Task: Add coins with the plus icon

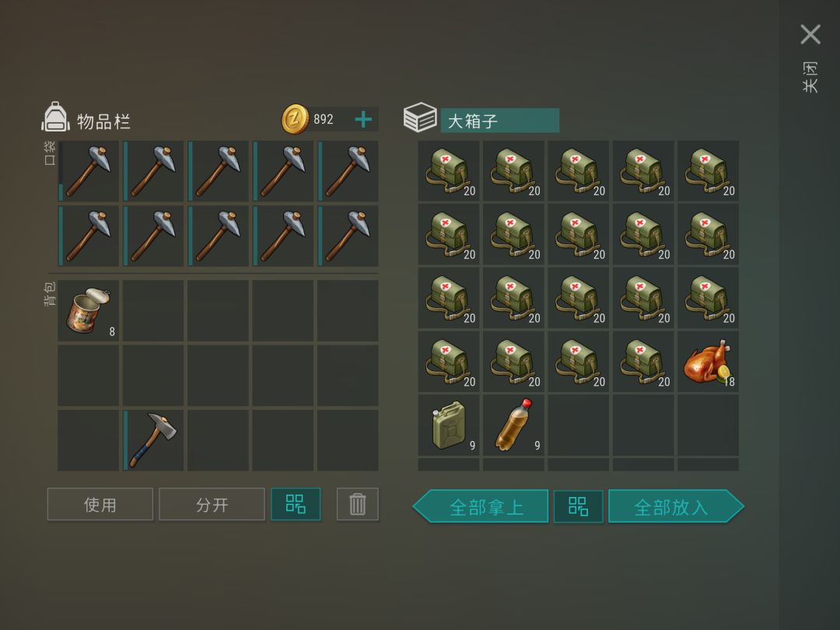Action: pos(363,119)
